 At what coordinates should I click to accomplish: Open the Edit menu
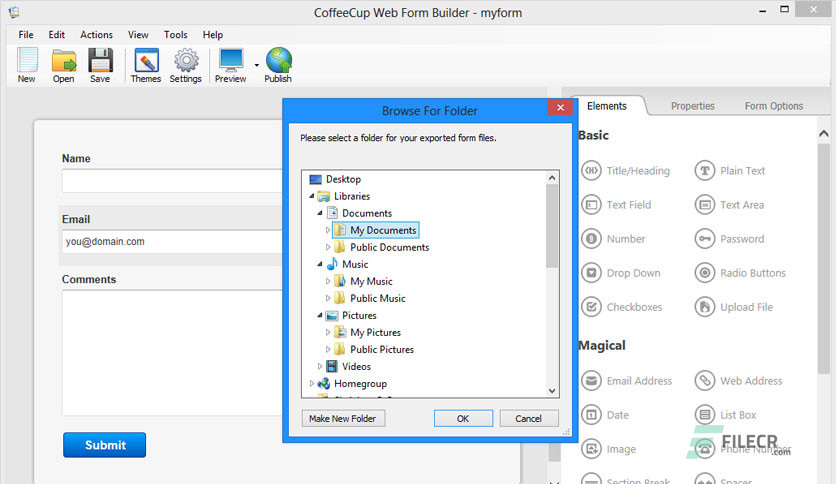click(x=57, y=35)
